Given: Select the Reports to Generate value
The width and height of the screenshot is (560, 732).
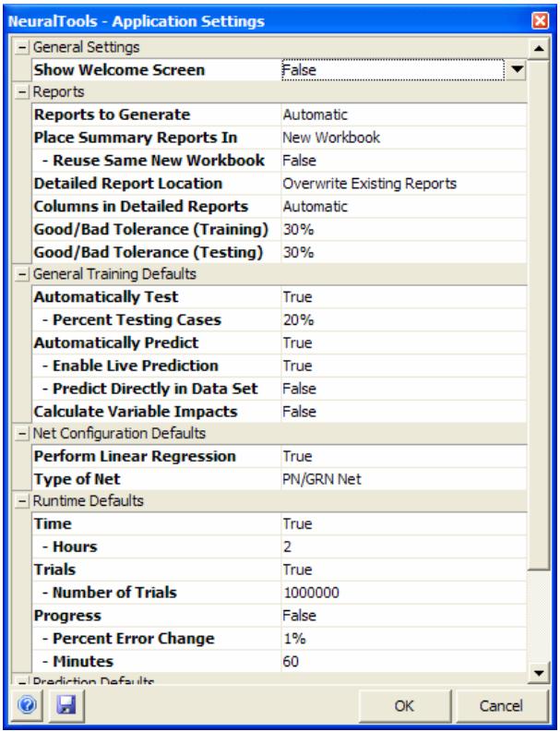Looking at the screenshot, I should point(404,114).
